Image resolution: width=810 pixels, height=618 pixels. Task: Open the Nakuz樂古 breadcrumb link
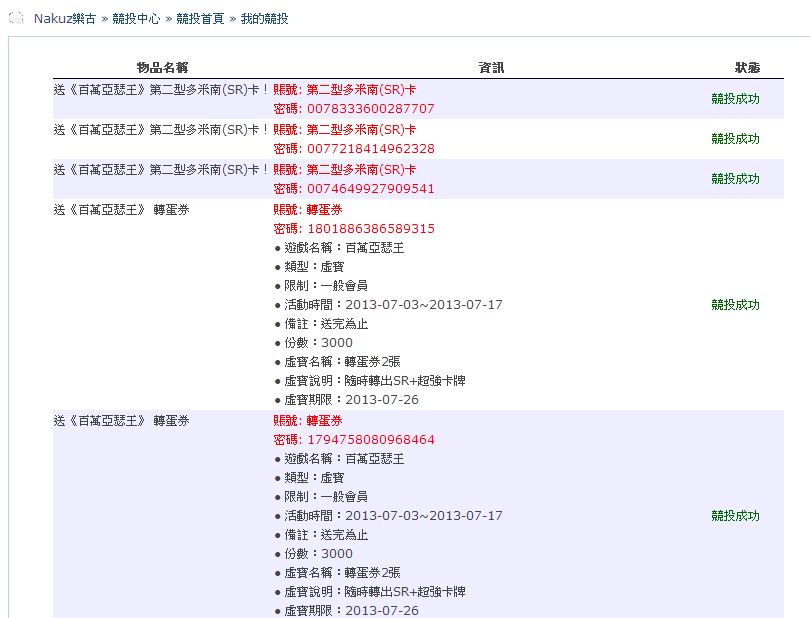65,19
